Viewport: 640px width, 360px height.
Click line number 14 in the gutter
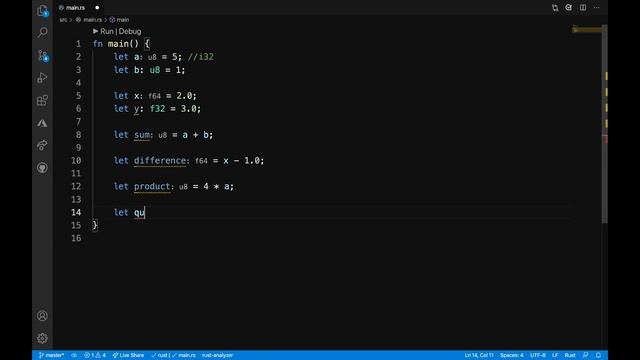76,212
